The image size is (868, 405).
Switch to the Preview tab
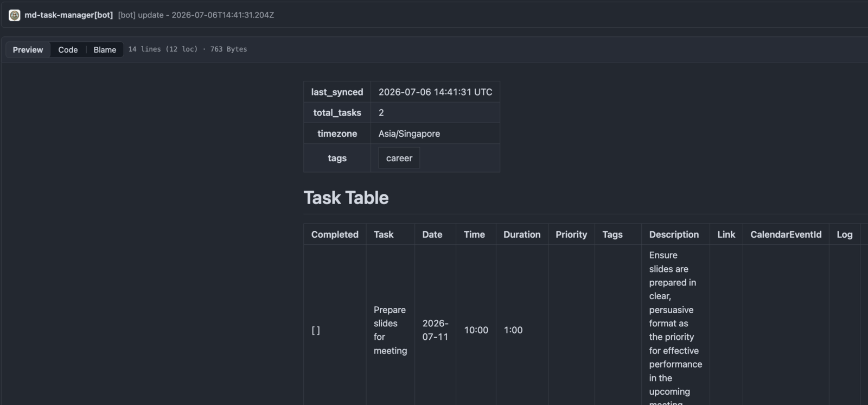tap(28, 49)
